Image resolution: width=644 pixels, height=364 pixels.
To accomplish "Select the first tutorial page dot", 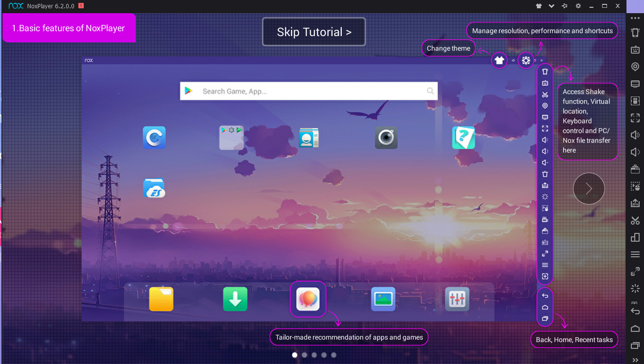I will pyautogui.click(x=294, y=355).
